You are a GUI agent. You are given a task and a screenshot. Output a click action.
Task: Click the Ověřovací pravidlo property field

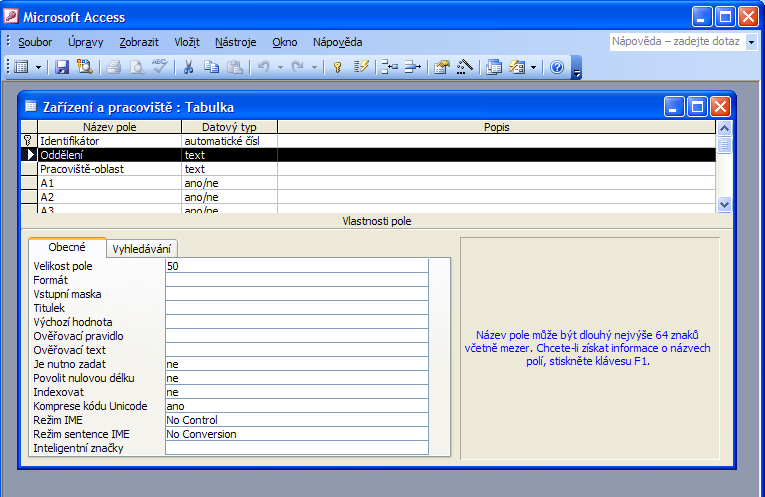point(297,336)
